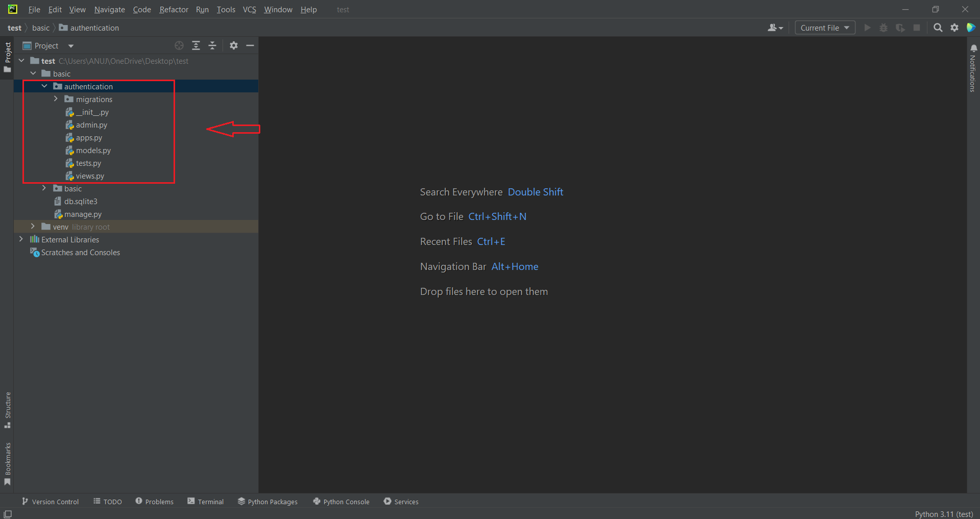980x519 pixels.
Task: Toggle the Bookmarks tool window
Action: click(8, 462)
